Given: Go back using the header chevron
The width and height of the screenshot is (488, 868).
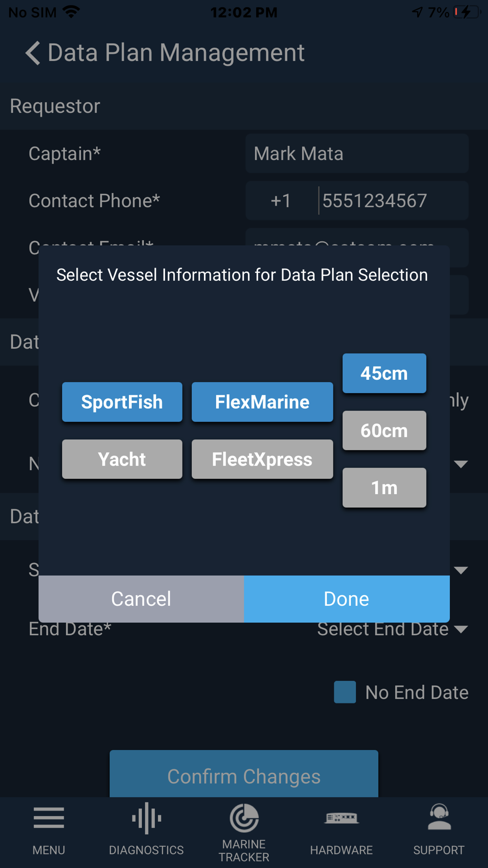Looking at the screenshot, I should [33, 53].
